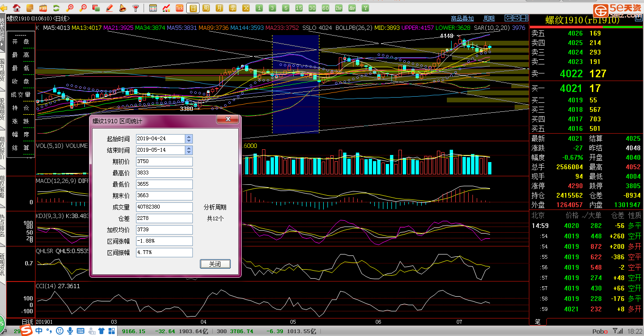Click 商品叠加 overlay link
The height and width of the screenshot is (336, 644).
(x=463, y=18)
